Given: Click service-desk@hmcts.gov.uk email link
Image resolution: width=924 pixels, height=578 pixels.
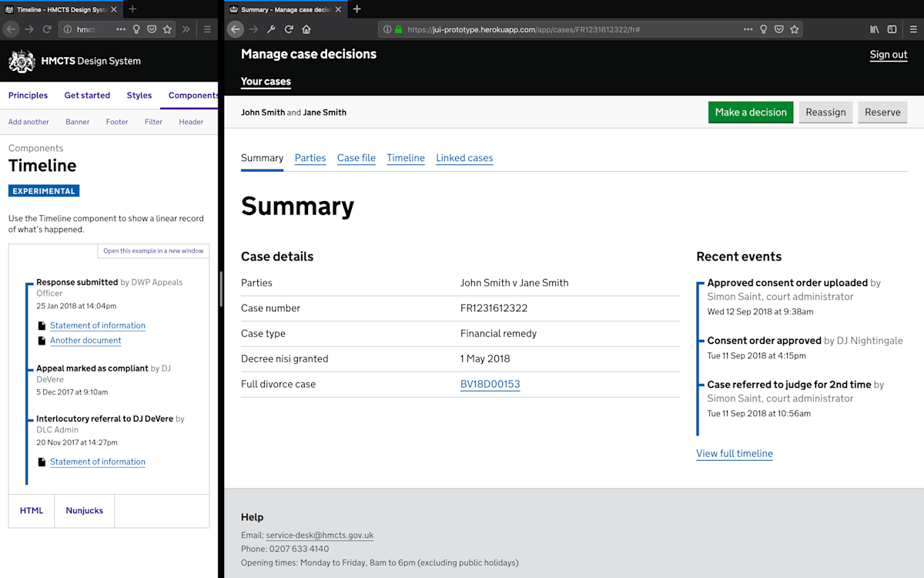Looking at the screenshot, I should pyautogui.click(x=320, y=535).
